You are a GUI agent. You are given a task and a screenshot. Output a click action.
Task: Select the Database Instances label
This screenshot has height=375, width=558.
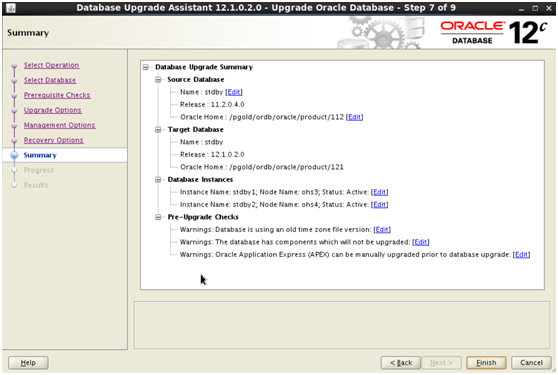point(200,179)
